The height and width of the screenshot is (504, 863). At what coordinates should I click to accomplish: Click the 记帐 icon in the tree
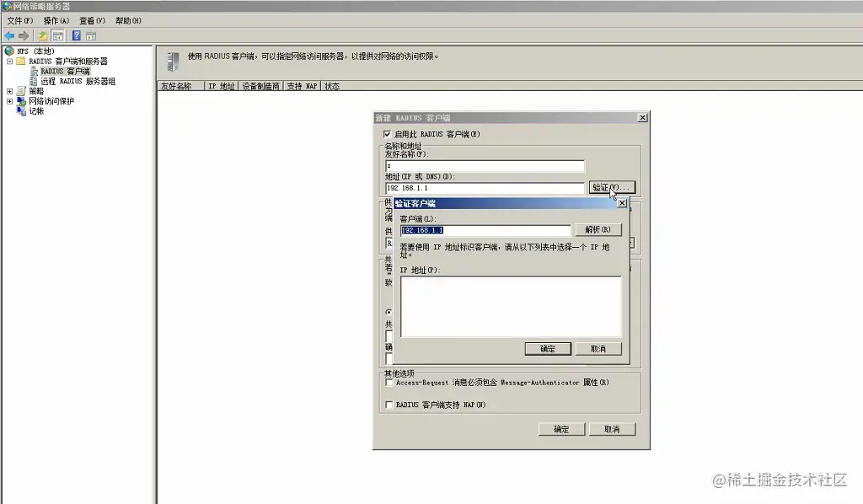(x=21, y=110)
